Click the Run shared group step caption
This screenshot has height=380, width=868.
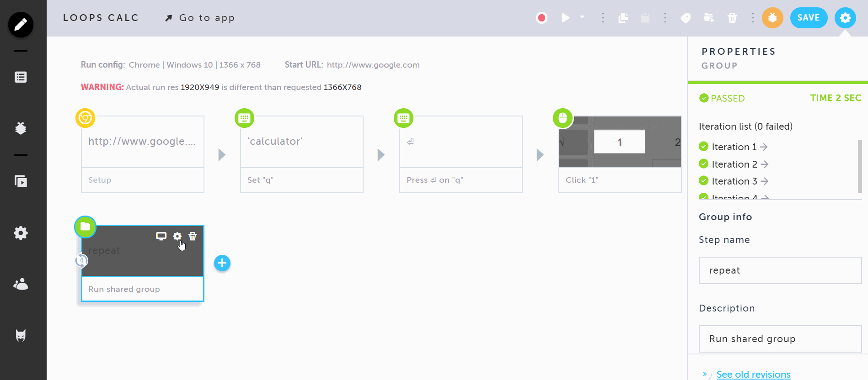point(124,289)
